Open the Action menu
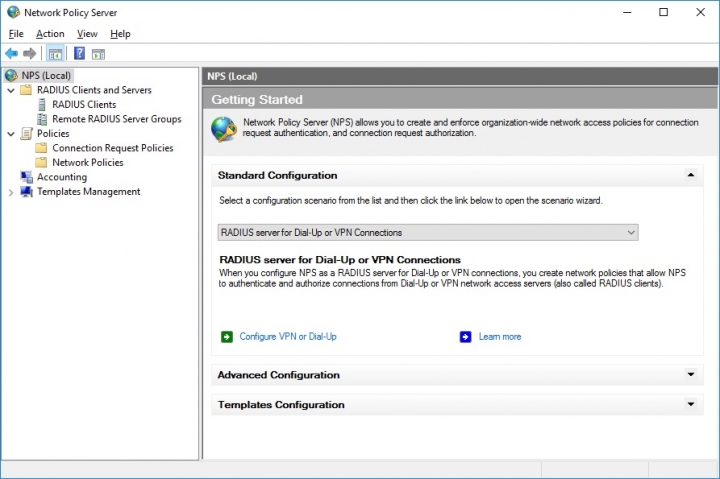 click(50, 34)
